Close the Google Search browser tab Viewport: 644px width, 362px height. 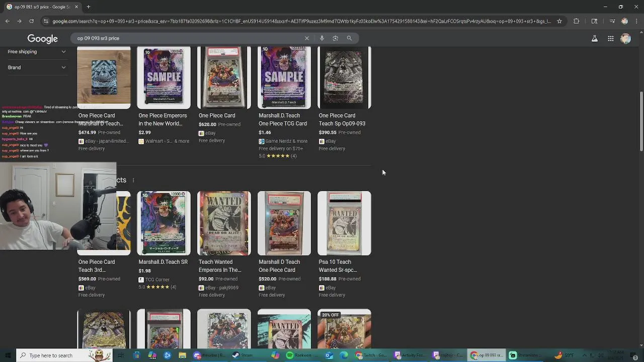tap(76, 7)
